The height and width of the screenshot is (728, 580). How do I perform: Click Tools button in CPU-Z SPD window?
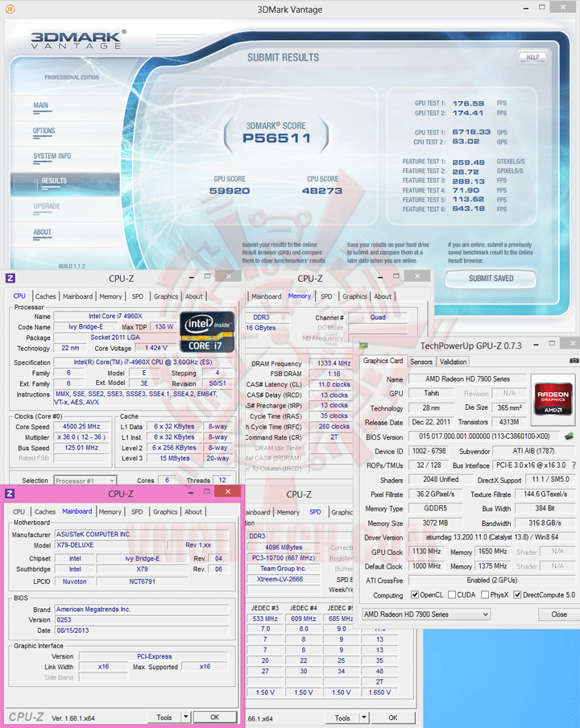342,718
